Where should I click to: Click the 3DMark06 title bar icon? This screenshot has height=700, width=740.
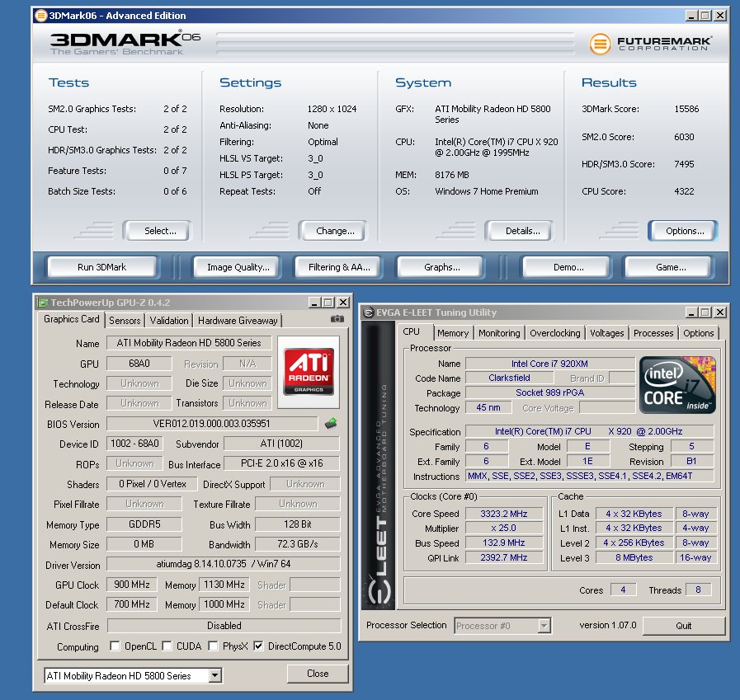point(41,16)
